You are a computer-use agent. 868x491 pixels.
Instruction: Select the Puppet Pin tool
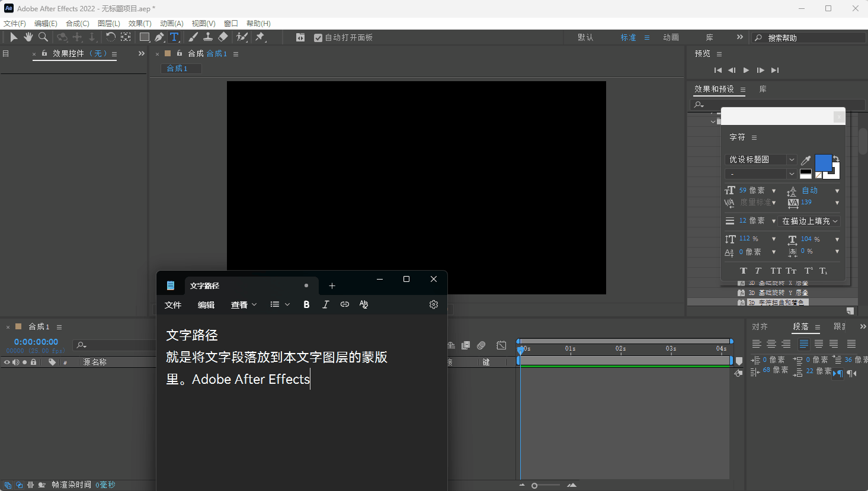(260, 37)
